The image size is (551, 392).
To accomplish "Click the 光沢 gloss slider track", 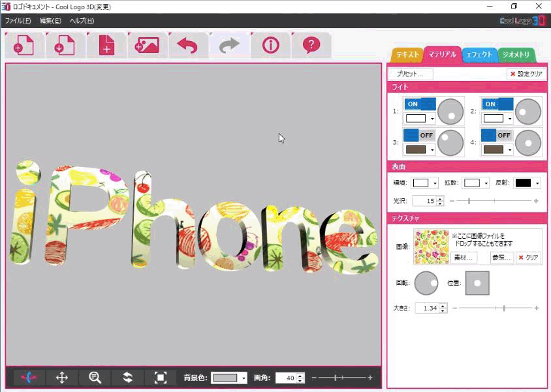I will tap(494, 201).
